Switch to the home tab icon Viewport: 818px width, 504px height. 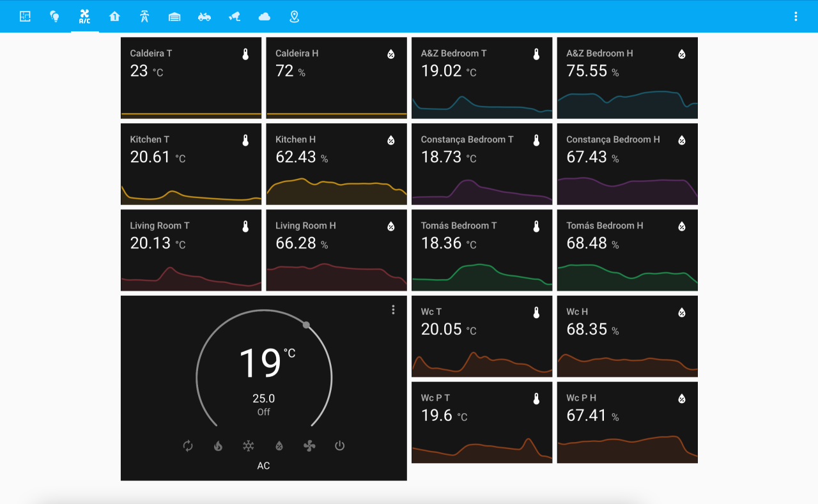114,17
